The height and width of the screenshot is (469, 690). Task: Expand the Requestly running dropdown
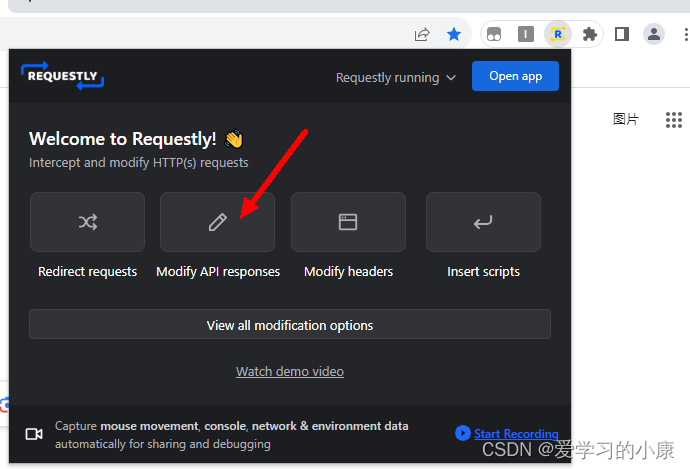pos(396,77)
